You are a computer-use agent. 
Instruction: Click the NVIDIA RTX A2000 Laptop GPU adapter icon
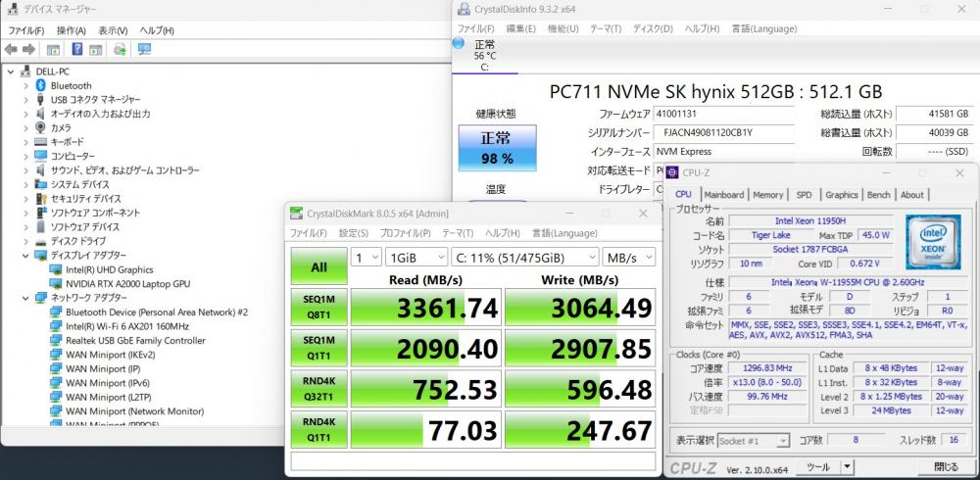tap(56, 284)
